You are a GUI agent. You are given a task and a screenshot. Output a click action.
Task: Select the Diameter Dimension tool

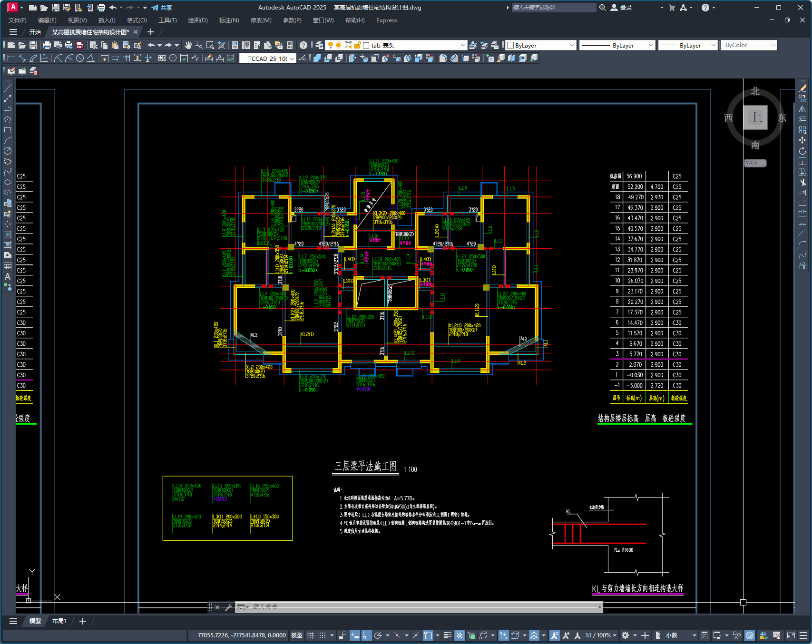pos(80,58)
